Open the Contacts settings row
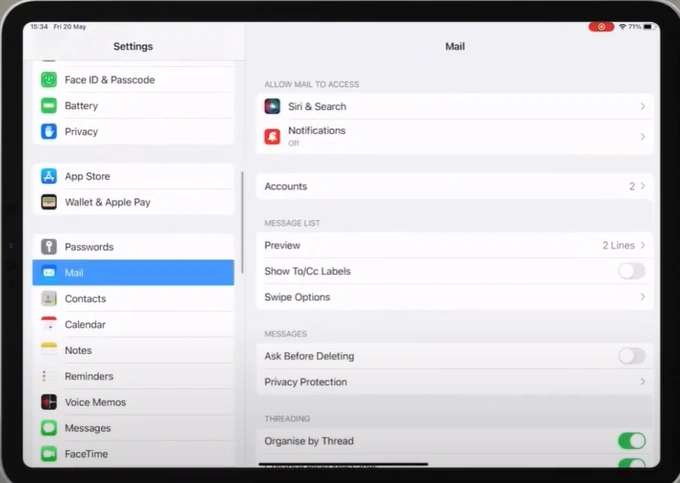The height and width of the screenshot is (483, 680). point(133,298)
